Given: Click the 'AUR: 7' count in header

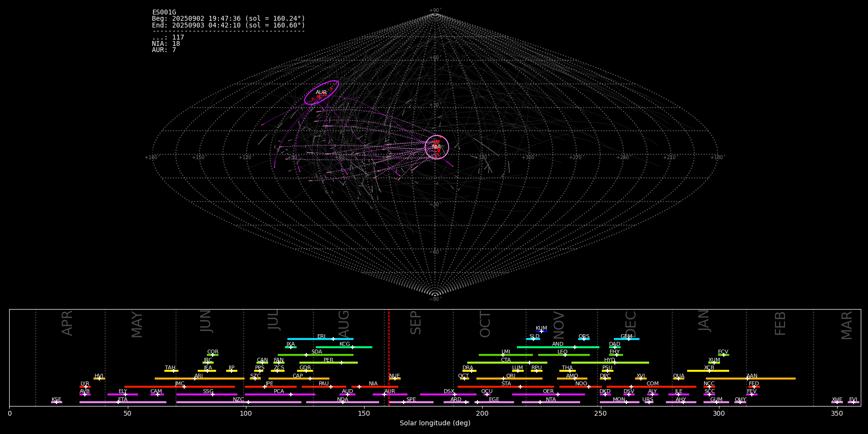Looking at the screenshot, I should 164,50.
